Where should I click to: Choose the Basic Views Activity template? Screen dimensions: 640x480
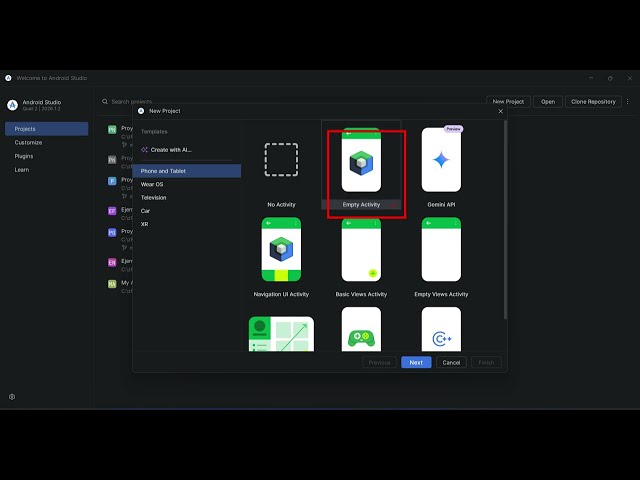point(361,257)
